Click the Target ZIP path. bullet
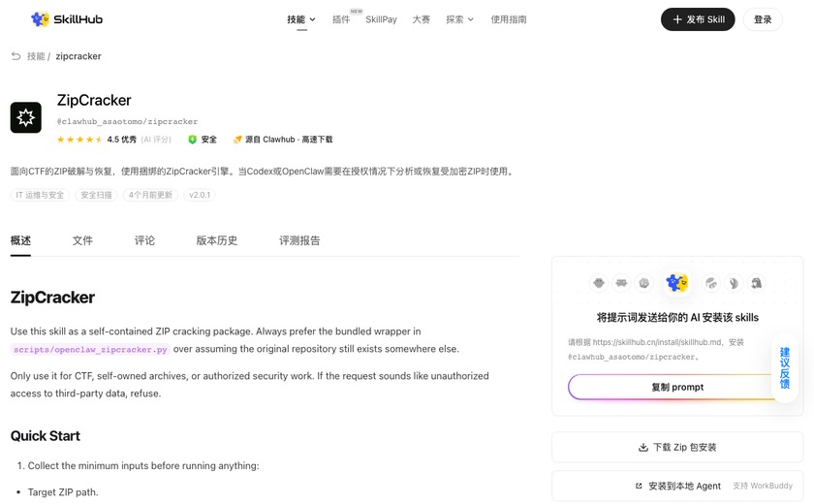 tap(63, 492)
